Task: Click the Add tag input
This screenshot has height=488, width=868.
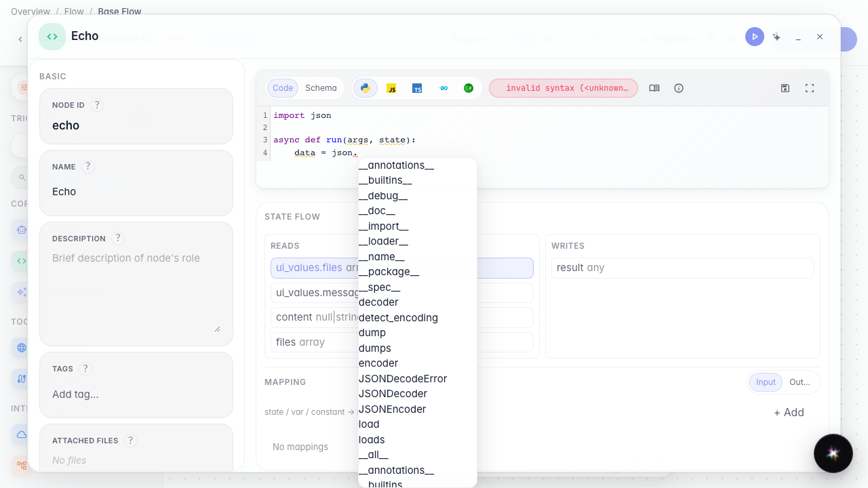Action: tap(136, 394)
